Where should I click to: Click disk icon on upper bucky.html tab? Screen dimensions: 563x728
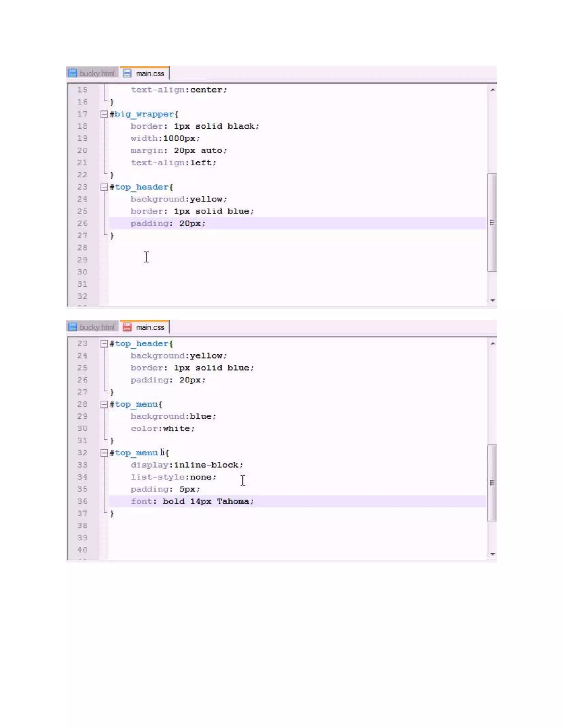[x=72, y=73]
